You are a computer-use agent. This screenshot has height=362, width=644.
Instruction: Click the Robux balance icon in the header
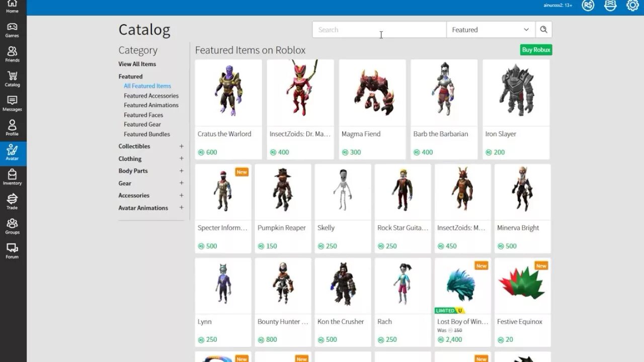588,6
